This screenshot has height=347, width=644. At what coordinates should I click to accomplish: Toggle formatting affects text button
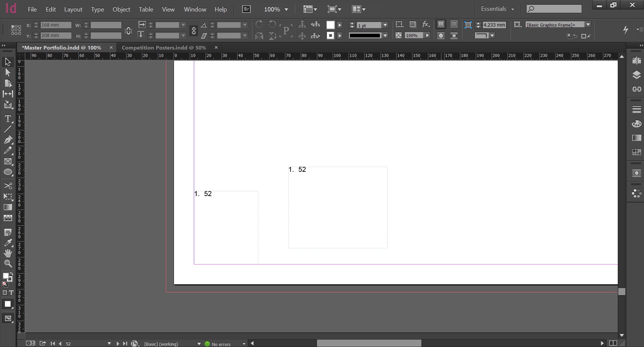(11, 293)
